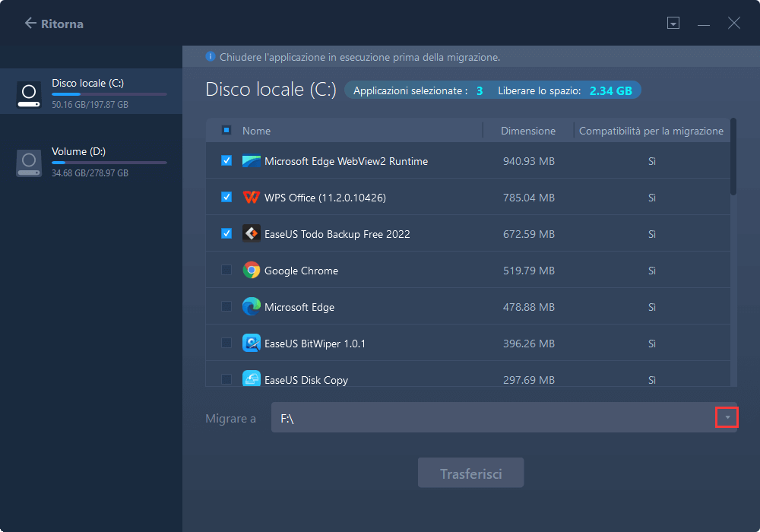This screenshot has width=760, height=532.
Task: Click the Sì compatibility for WPS Office
Action: [652, 197]
